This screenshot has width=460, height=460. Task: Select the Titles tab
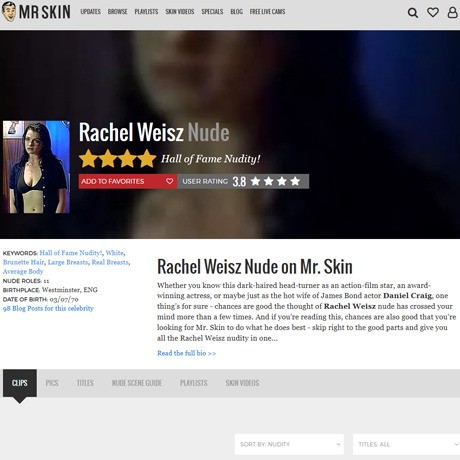pyautogui.click(x=85, y=383)
